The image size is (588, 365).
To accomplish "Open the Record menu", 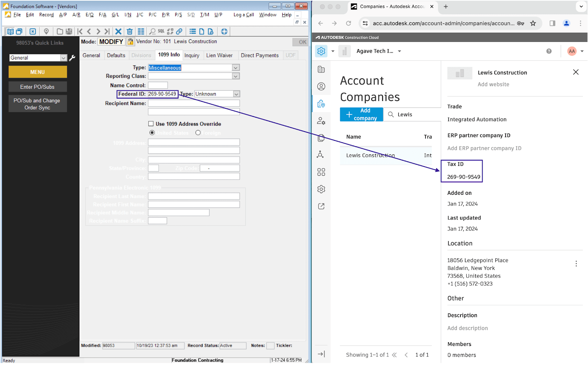I will pos(47,15).
